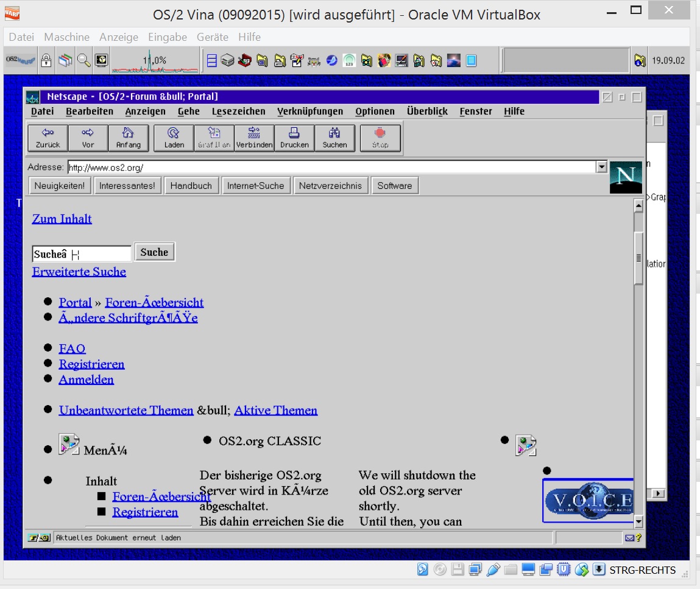The image size is (700, 589).
Task: Open the Unbeantwortete Themen link
Action: point(126,410)
